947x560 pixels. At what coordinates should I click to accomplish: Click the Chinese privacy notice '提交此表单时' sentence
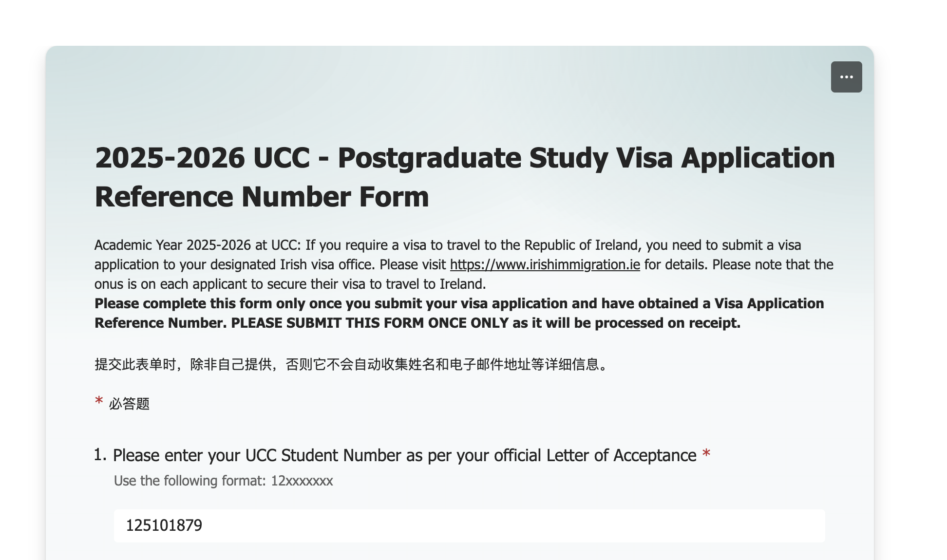coord(351,364)
